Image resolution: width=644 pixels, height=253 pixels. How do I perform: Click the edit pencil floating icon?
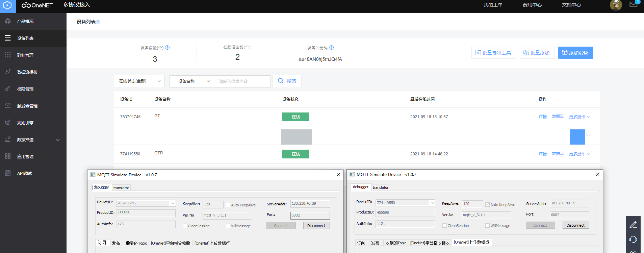[x=633, y=225]
